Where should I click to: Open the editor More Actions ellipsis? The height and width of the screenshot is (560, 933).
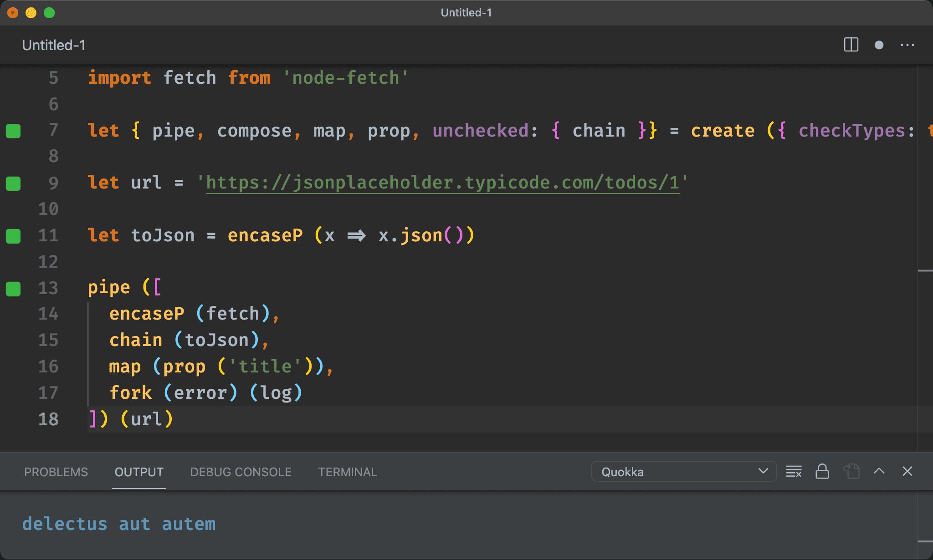click(x=907, y=45)
